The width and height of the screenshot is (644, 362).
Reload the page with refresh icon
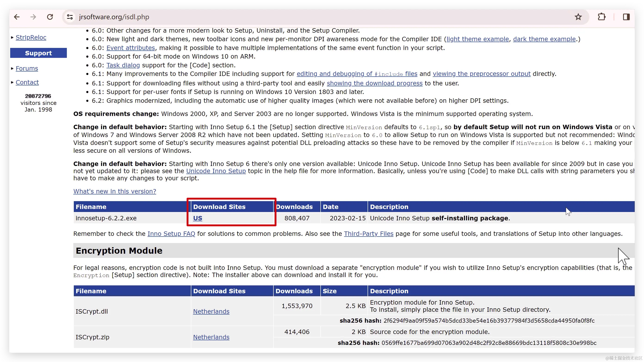tap(50, 17)
